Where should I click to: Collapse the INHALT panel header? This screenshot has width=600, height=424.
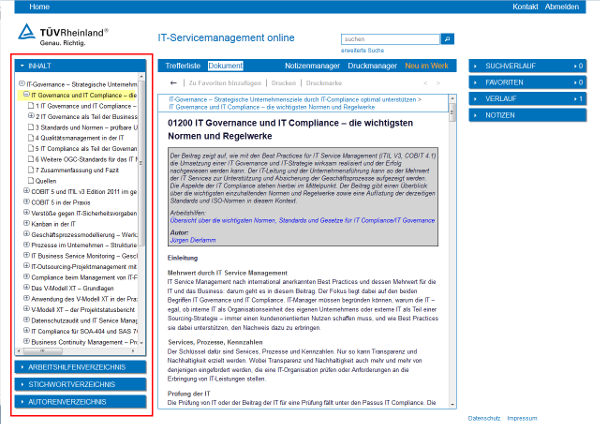pyautogui.click(x=80, y=66)
